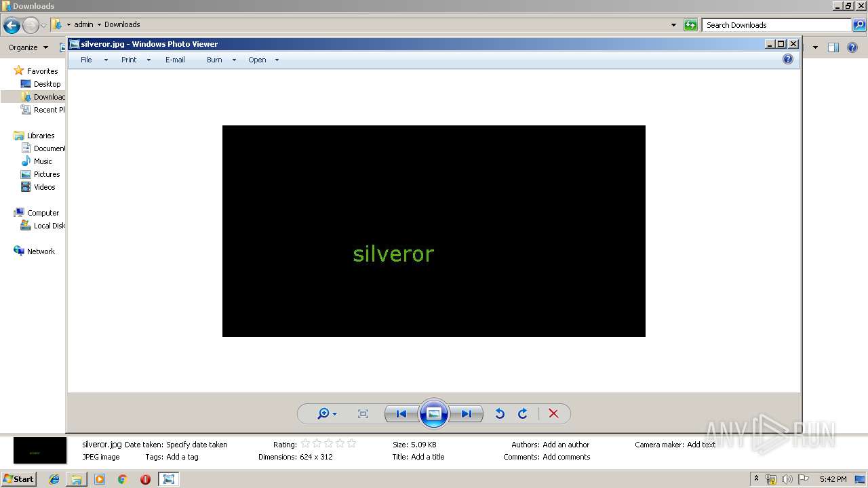Click Specify date taken field
This screenshot has height=488, width=868.
pos(197,445)
